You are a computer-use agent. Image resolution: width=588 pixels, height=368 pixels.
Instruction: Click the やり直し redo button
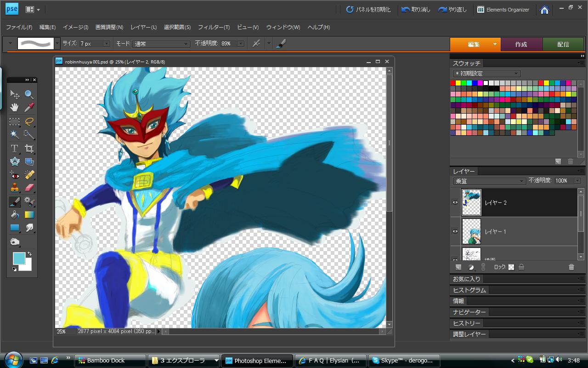tap(452, 10)
